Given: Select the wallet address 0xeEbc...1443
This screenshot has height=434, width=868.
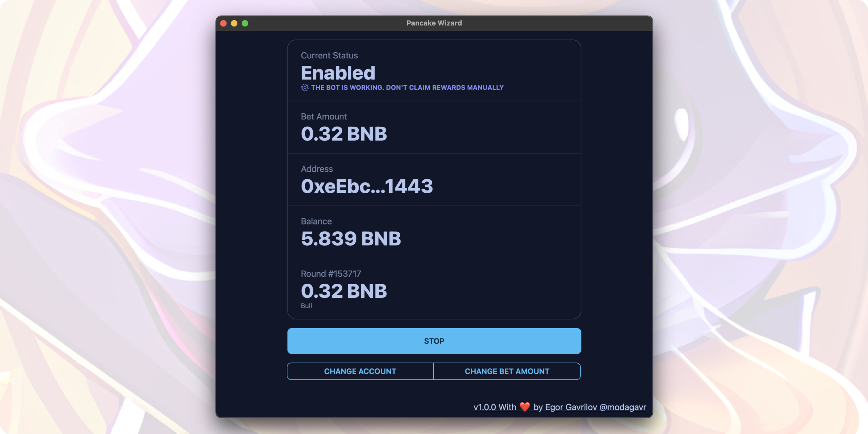Looking at the screenshot, I should (367, 186).
